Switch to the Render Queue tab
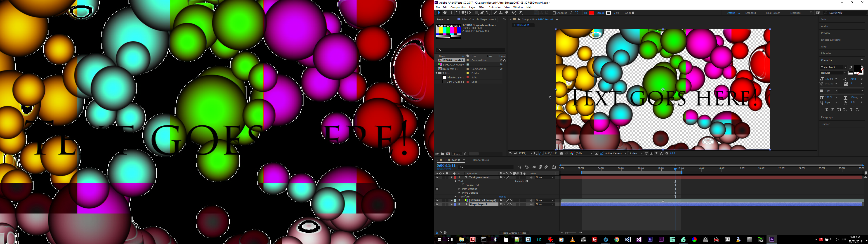The width and height of the screenshot is (868, 244). coord(481,160)
